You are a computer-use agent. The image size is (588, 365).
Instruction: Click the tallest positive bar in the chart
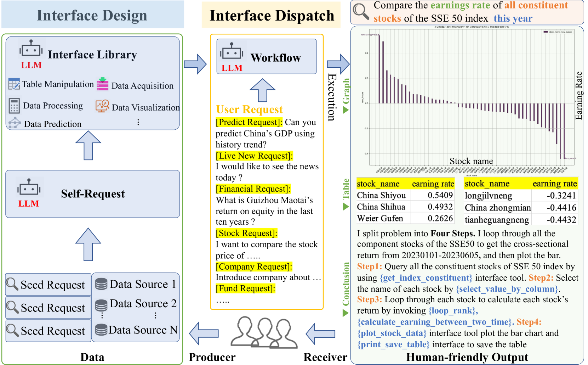[x=379, y=69]
